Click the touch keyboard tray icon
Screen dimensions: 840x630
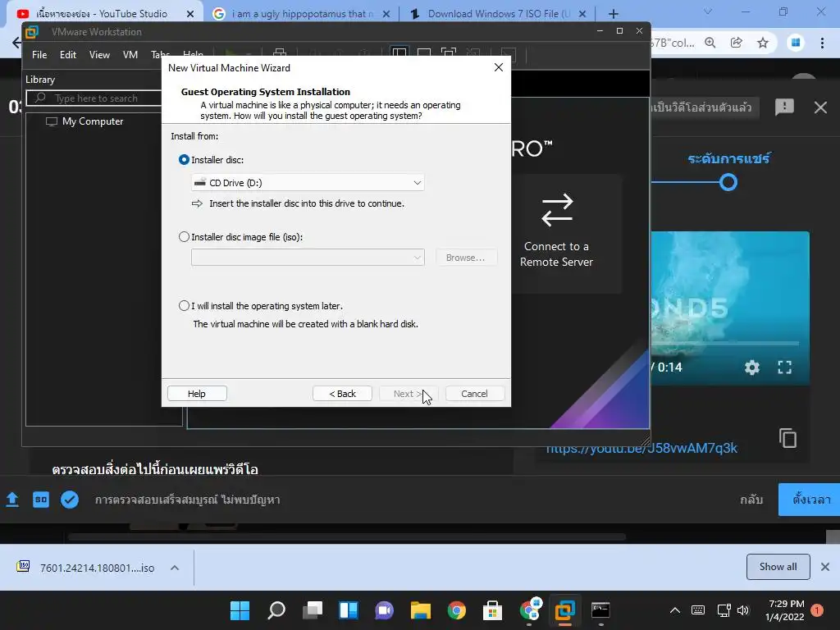698,610
